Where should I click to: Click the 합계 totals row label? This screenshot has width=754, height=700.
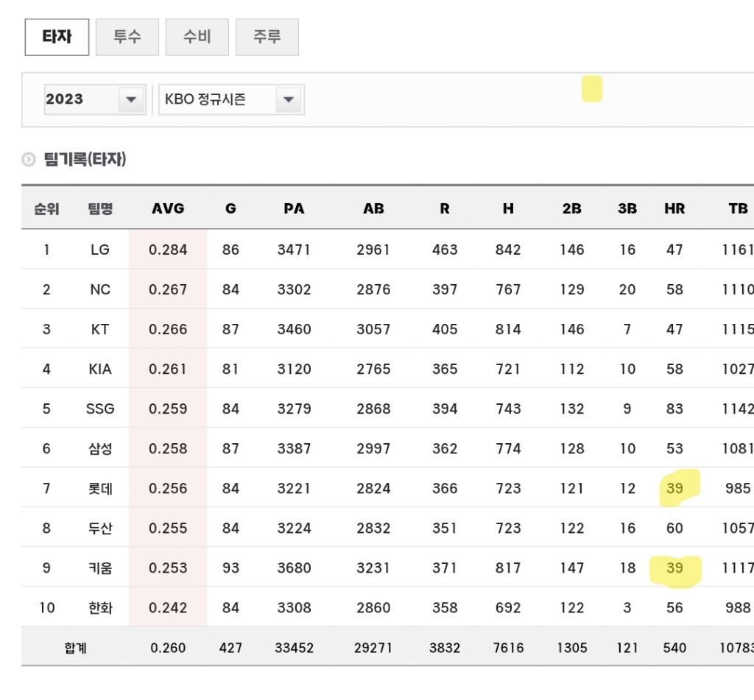(75, 648)
